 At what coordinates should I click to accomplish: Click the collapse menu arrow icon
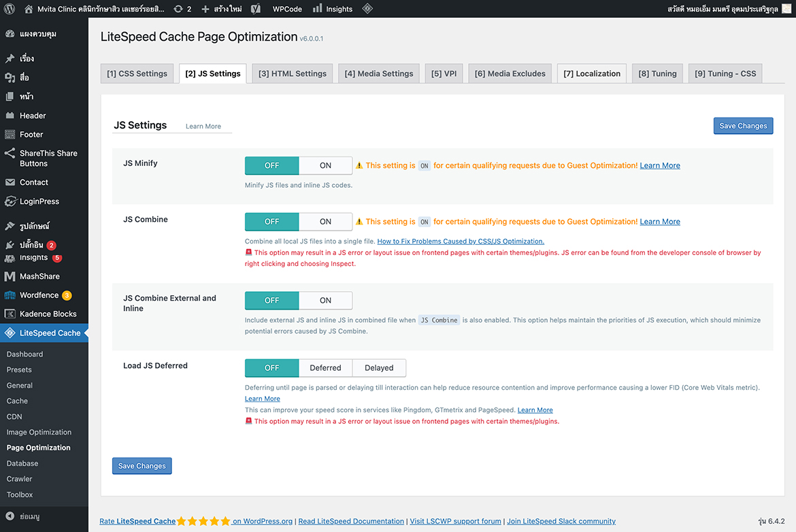(10, 516)
